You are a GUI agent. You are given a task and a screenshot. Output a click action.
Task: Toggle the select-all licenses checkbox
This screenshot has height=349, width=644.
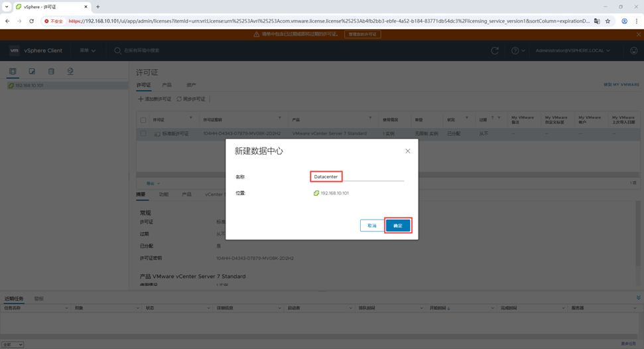click(143, 120)
